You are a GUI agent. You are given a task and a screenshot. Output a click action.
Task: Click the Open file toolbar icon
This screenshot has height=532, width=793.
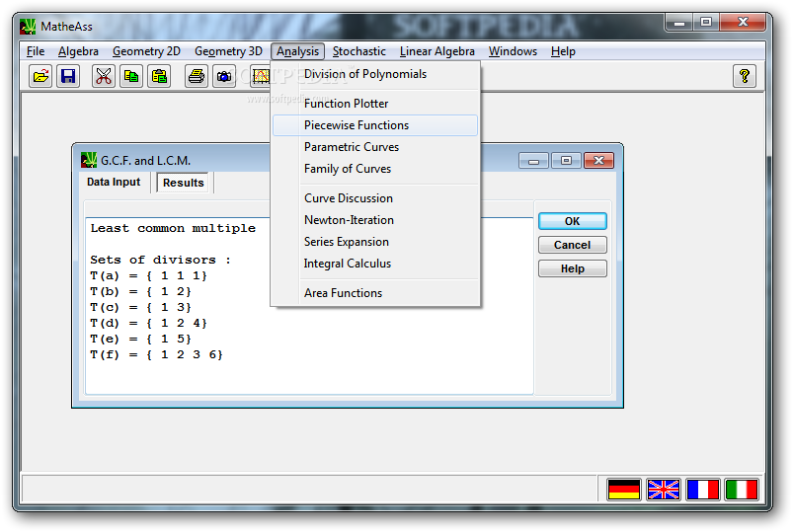coord(40,76)
